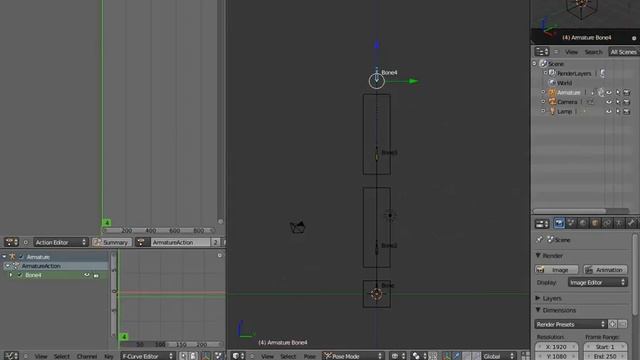
Task: Click the Animation render icon
Action: pyautogui.click(x=589, y=270)
